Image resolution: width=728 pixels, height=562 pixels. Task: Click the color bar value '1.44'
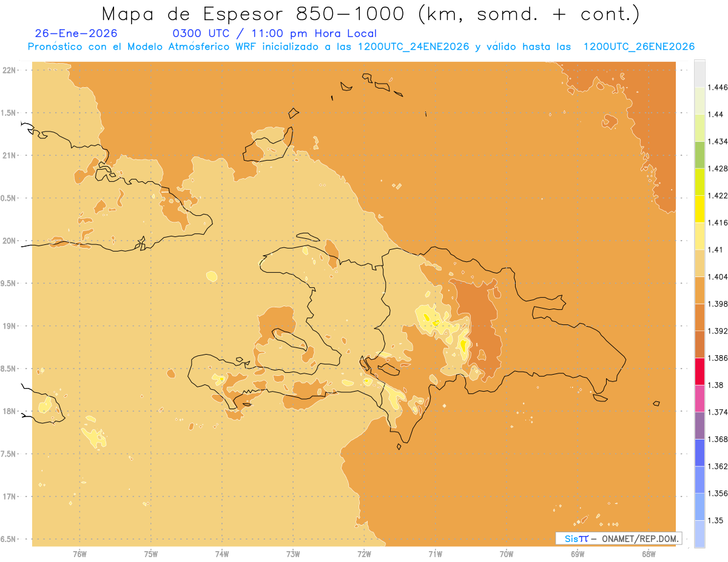716,114
